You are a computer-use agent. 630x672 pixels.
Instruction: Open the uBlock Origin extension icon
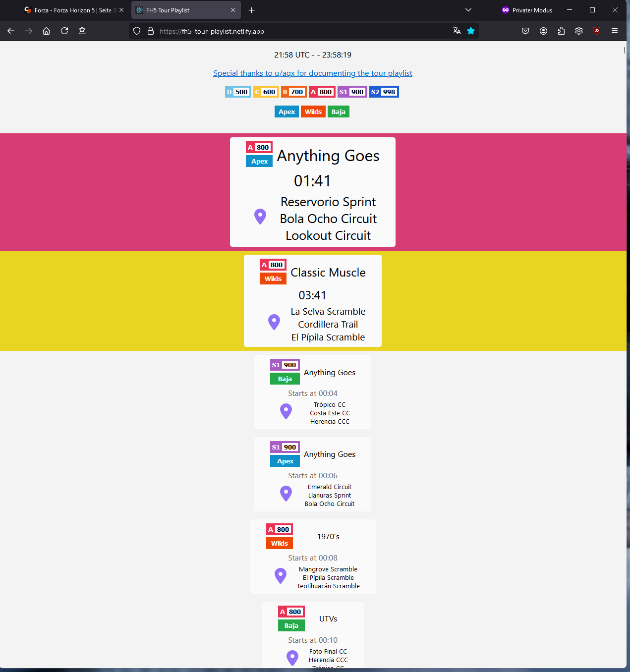point(597,31)
